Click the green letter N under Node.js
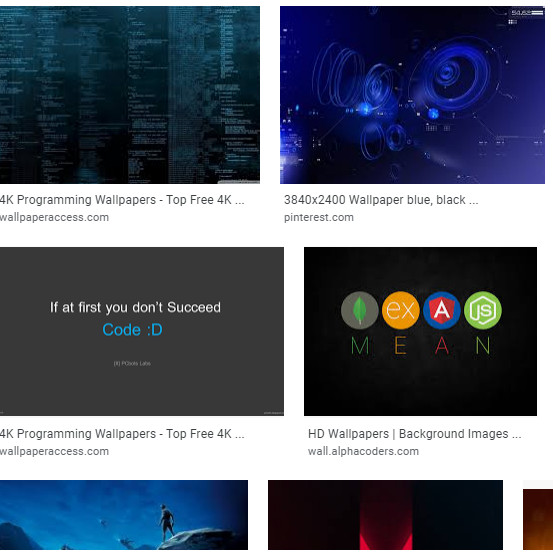 (x=482, y=345)
